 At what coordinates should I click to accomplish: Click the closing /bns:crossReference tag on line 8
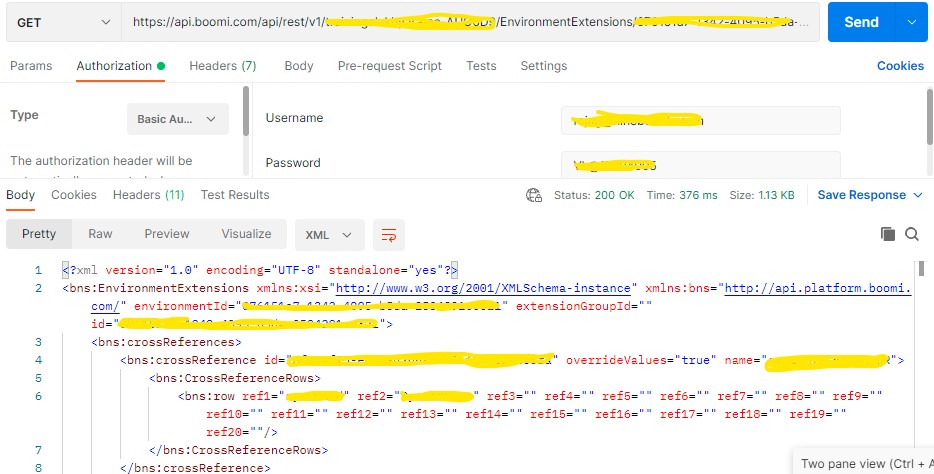[x=195, y=467]
